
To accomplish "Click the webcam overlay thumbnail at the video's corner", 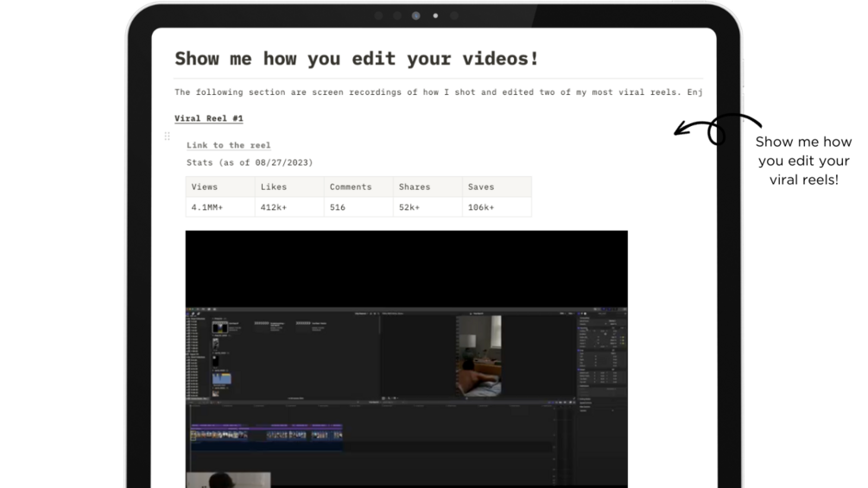I will coord(228,479).
